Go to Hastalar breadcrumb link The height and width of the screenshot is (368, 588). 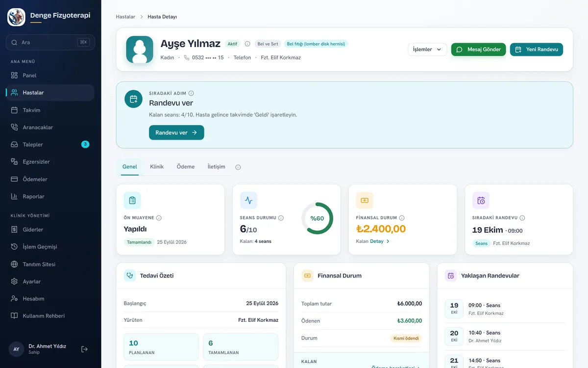[x=125, y=17]
